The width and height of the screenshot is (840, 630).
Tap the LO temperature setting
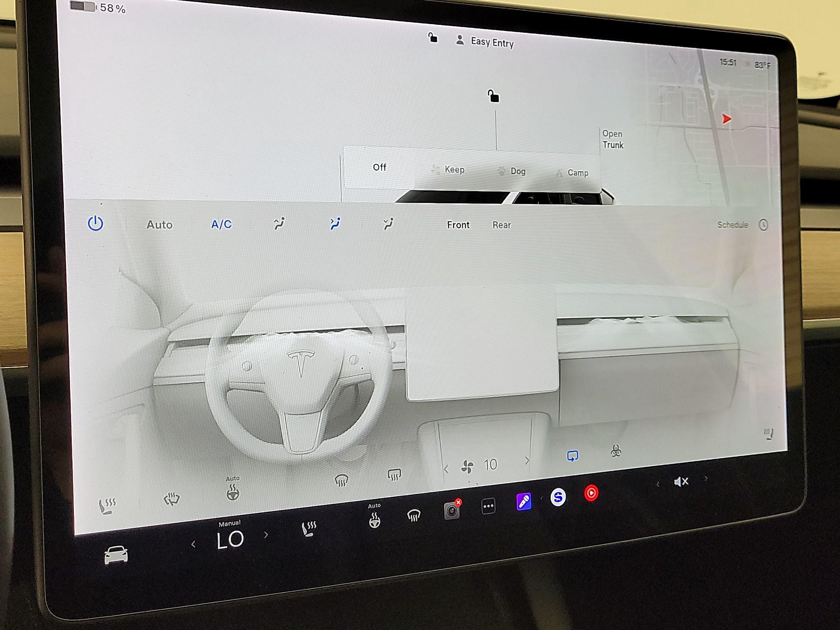click(230, 540)
